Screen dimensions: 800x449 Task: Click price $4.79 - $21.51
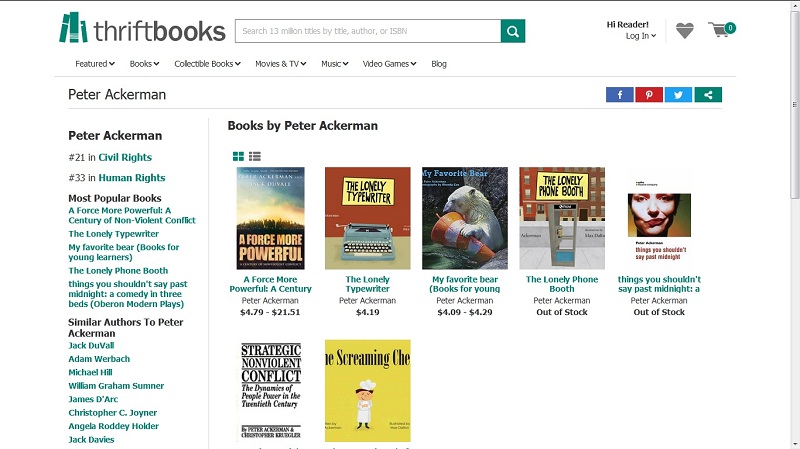[270, 312]
